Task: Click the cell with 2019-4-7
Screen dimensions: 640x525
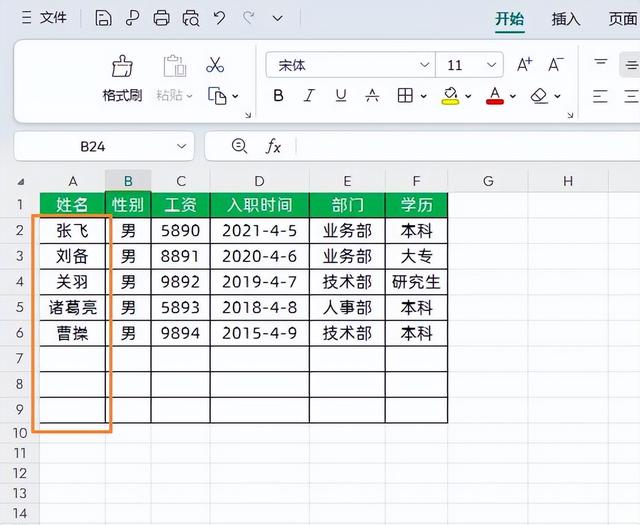Action: tap(260, 282)
